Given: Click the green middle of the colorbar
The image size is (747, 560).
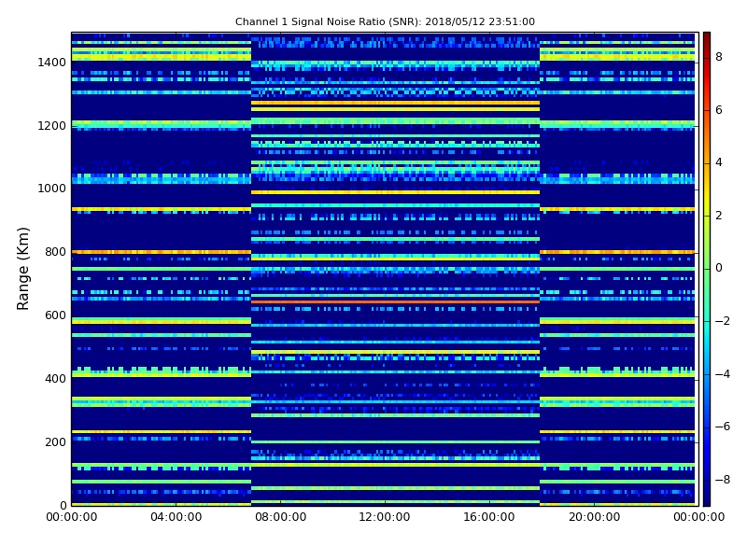Looking at the screenshot, I should click(x=707, y=269).
